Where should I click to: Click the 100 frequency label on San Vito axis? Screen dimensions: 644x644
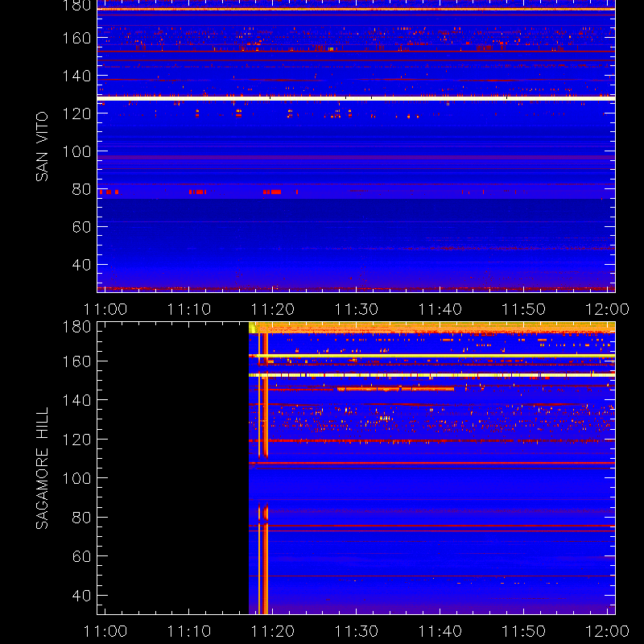point(76,151)
